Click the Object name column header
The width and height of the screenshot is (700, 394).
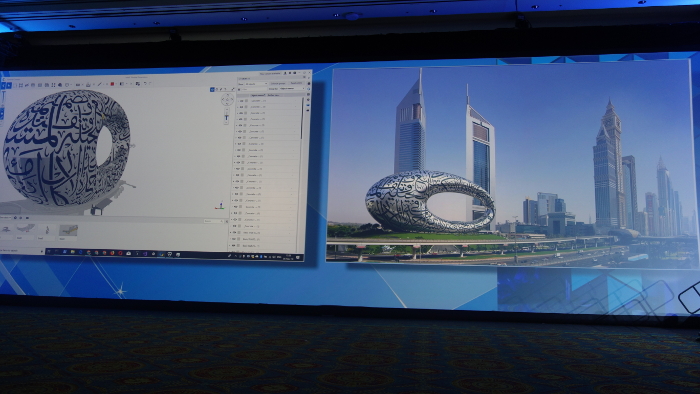(258, 95)
